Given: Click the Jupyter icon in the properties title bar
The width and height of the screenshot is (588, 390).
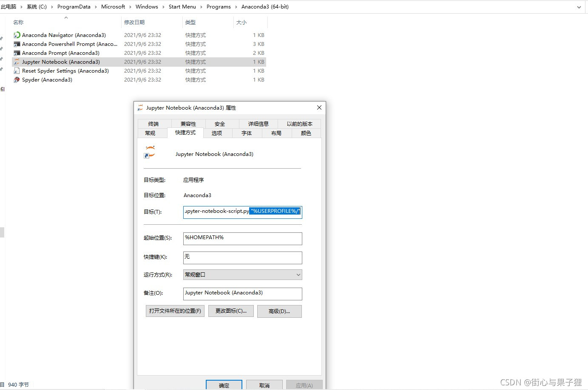Looking at the screenshot, I should 140,108.
